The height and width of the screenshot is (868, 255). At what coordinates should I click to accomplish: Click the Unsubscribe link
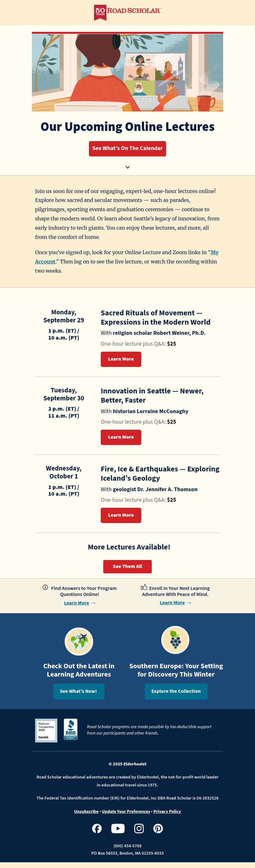pyautogui.click(x=86, y=811)
